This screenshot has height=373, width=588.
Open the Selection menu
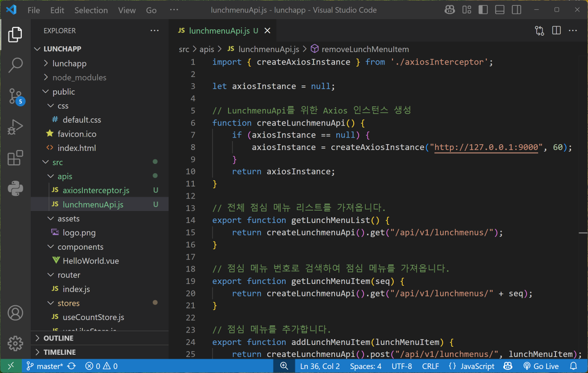pos(91,10)
